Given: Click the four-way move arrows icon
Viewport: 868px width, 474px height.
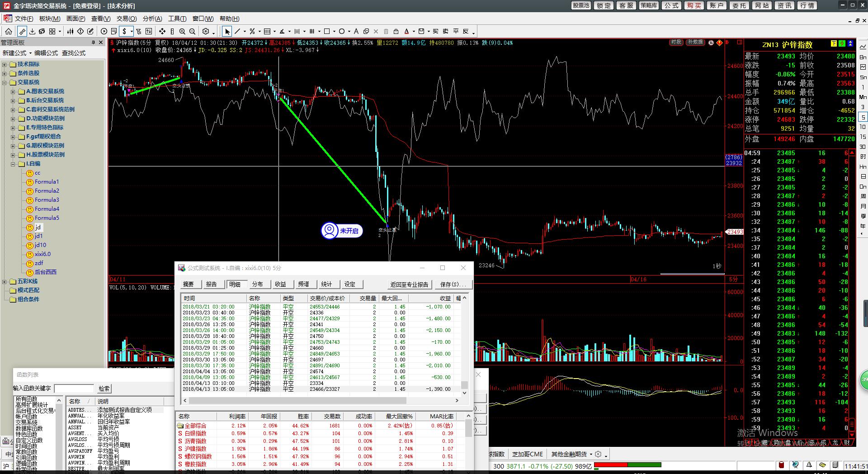Looking at the screenshot, I should tap(162, 31).
